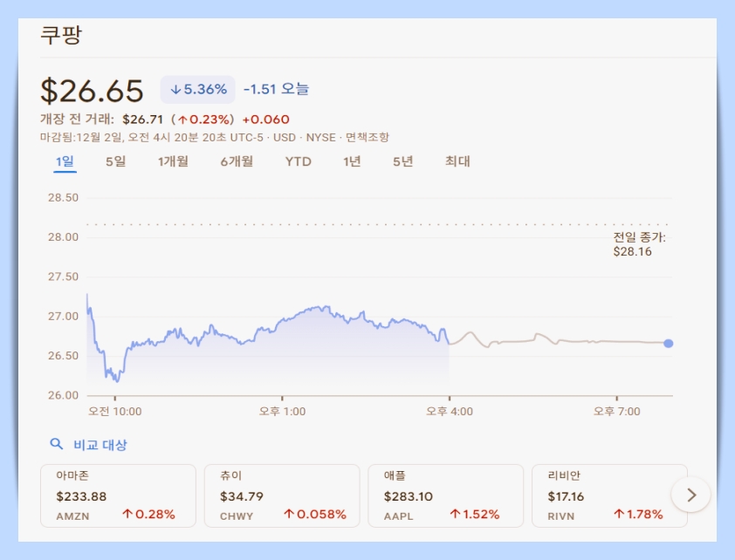Click the 1.78% Rivian change
This screenshot has width=735, height=560.
pyautogui.click(x=638, y=515)
